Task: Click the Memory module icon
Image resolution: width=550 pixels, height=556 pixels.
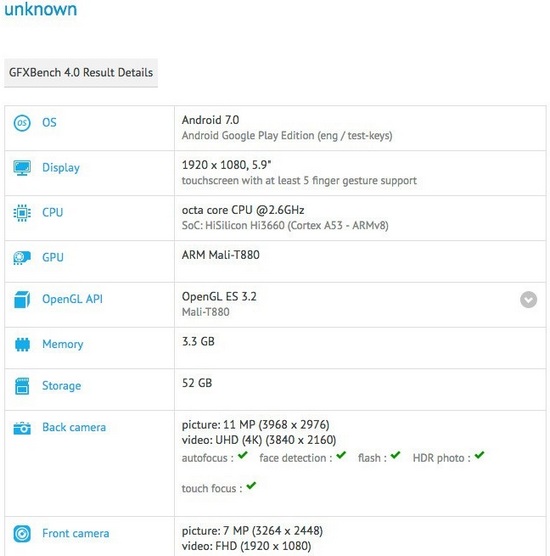Action: coord(22,344)
